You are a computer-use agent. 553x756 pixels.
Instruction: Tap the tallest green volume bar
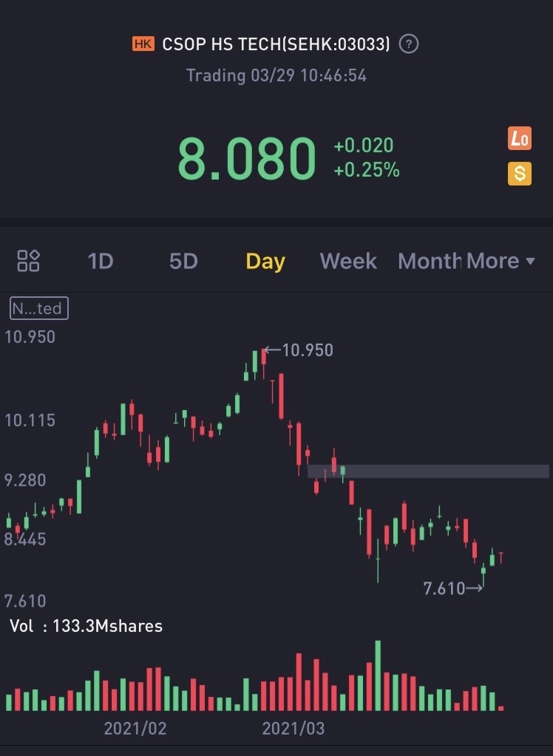point(378,675)
